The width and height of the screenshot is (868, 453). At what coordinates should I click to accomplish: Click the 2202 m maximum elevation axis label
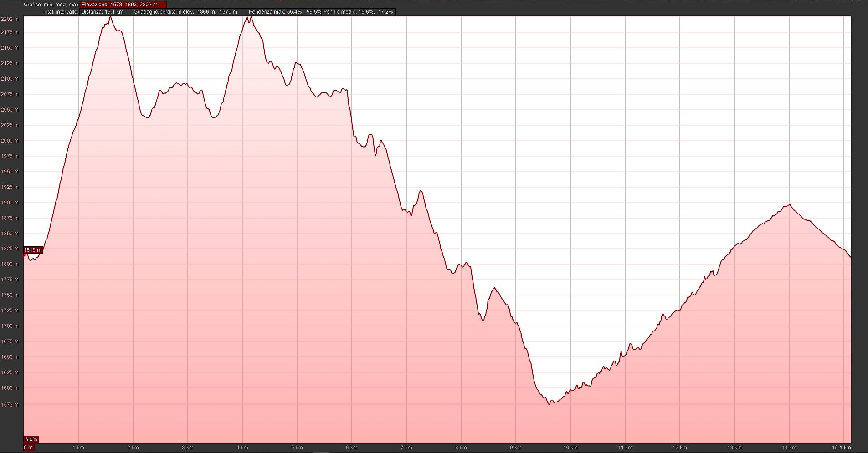tap(10, 19)
